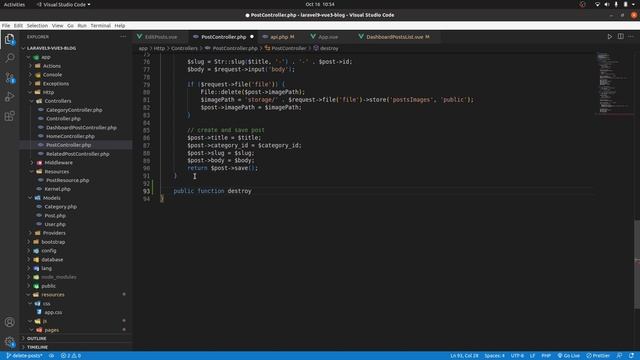Open the Visual Studio Code app menu

pos(63,4)
